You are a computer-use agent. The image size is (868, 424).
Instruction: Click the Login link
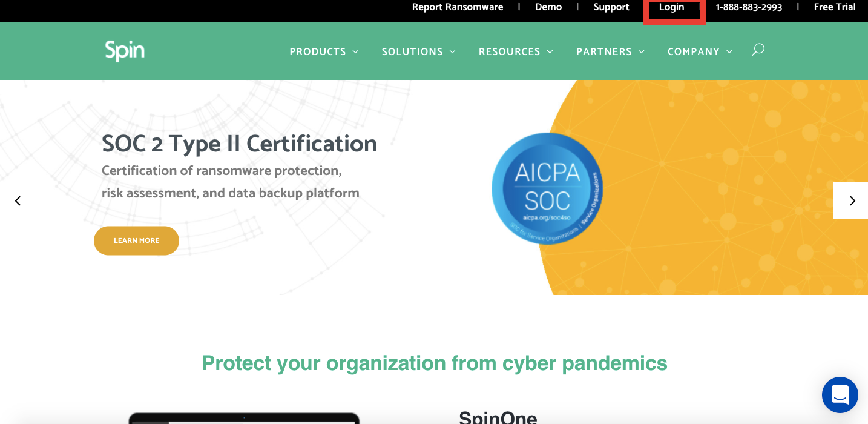[x=672, y=7]
